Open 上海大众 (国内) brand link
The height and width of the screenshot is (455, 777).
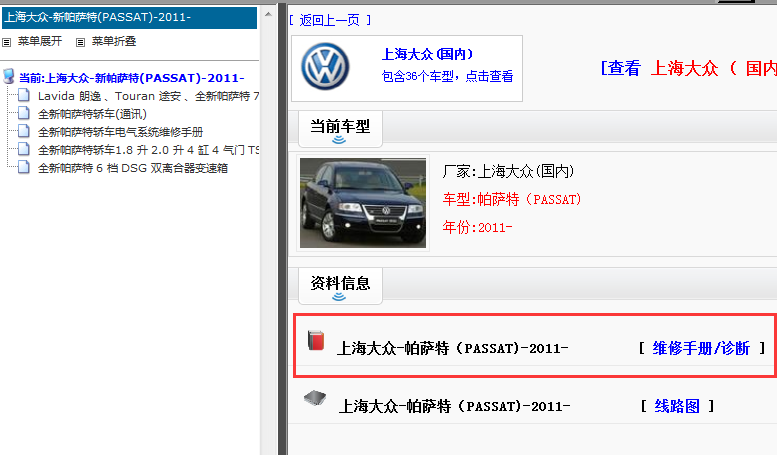click(x=427, y=54)
